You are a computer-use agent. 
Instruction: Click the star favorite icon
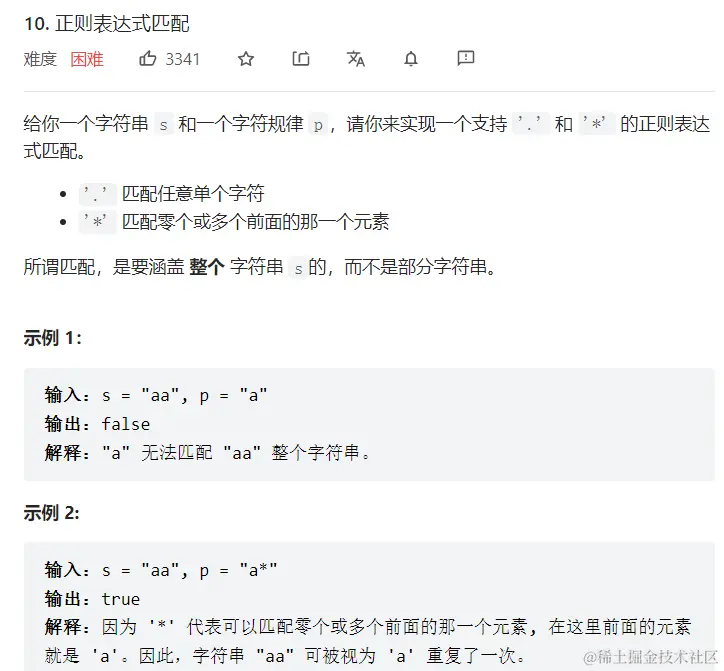246,59
